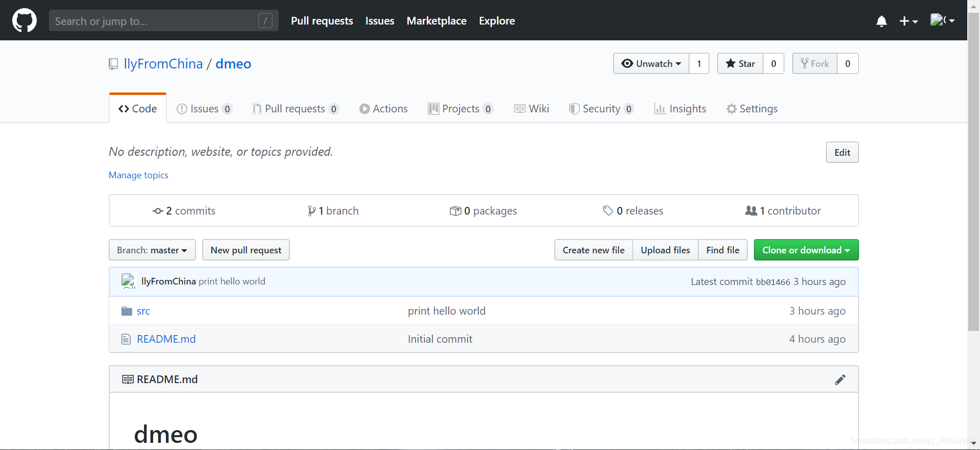Click New pull request button
This screenshot has height=450, width=980.
[246, 250]
